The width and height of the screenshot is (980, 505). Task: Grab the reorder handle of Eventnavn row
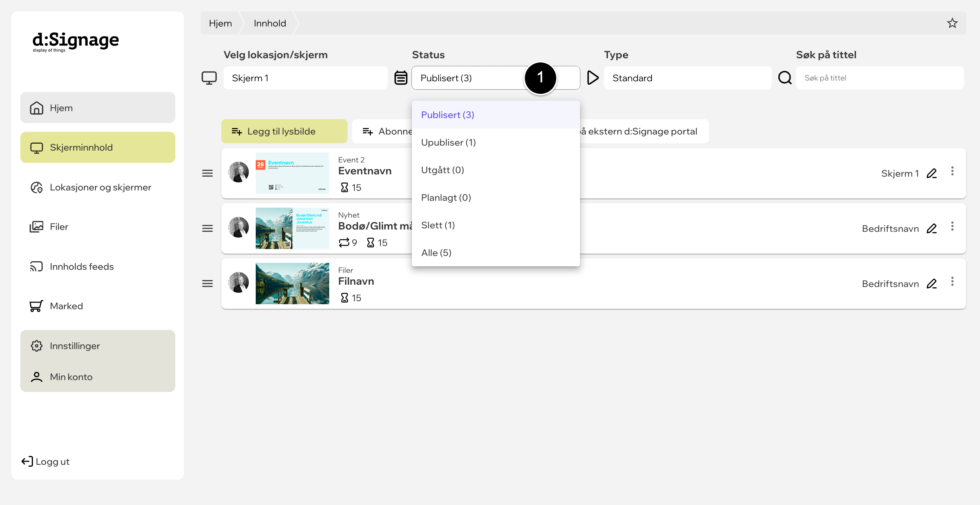pyautogui.click(x=207, y=174)
